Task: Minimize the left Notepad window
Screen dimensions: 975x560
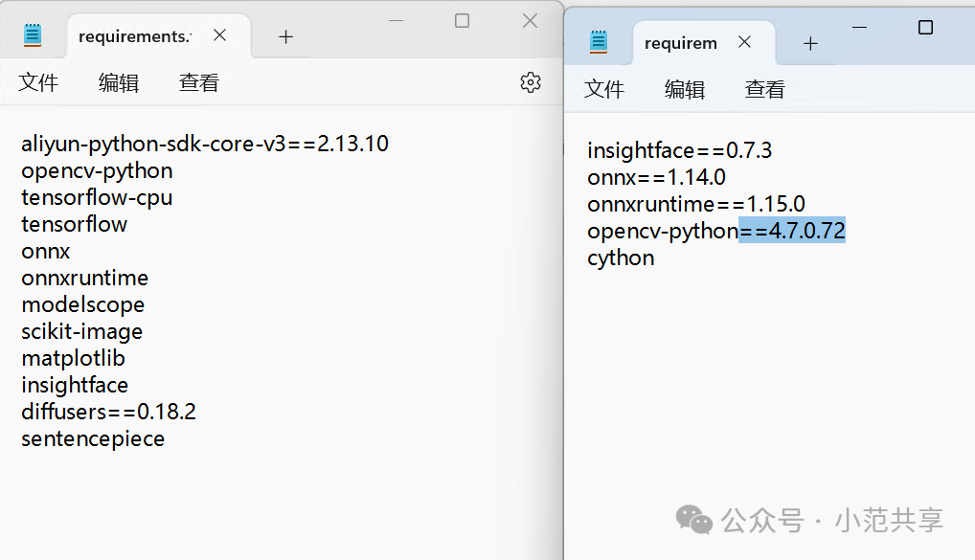Action: point(397,20)
